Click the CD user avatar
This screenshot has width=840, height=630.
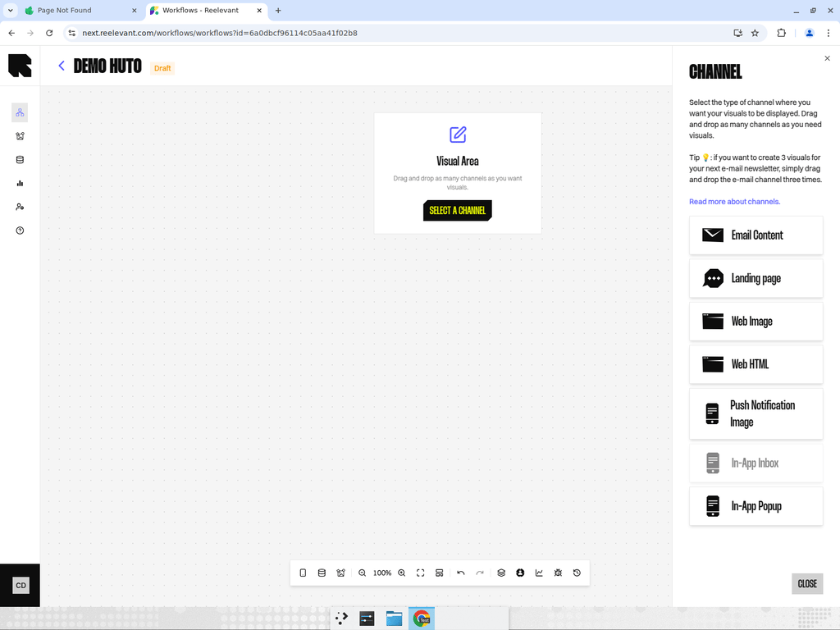coord(21,585)
